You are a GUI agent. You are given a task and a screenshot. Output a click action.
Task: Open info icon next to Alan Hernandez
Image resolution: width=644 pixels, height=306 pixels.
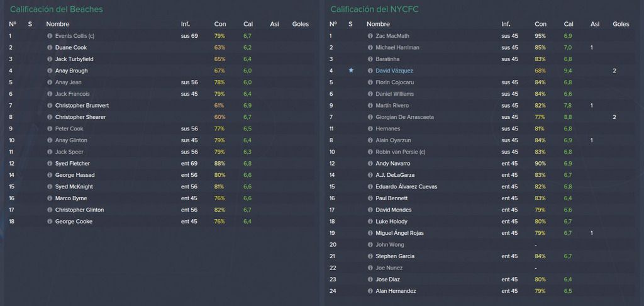[x=370, y=291]
